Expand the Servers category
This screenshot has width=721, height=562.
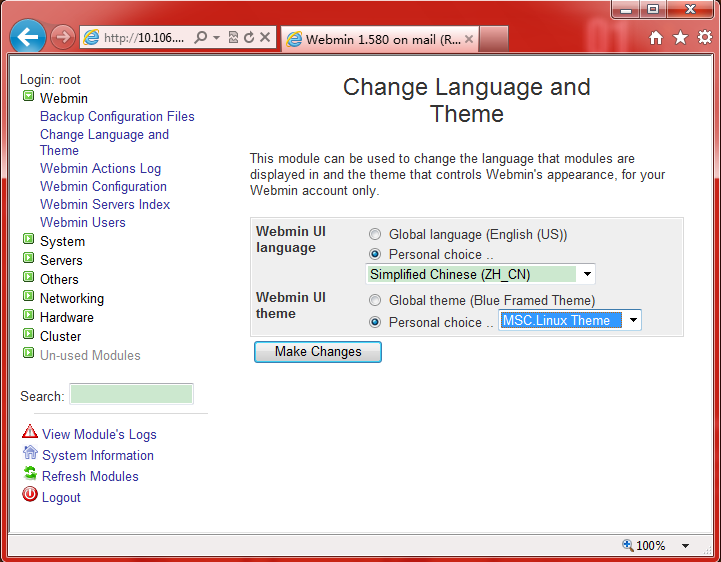point(29,258)
